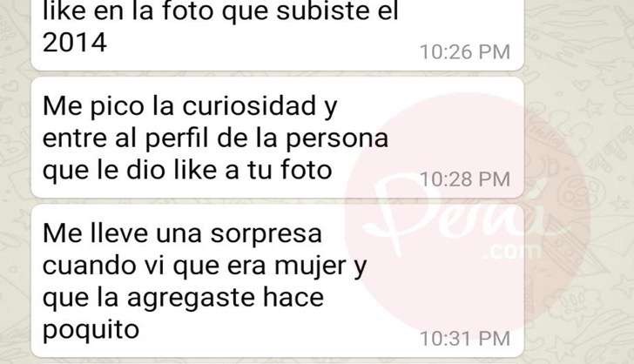Click the 10:31 PM timestamp
Screen dimensions: 634x364
pos(465,339)
